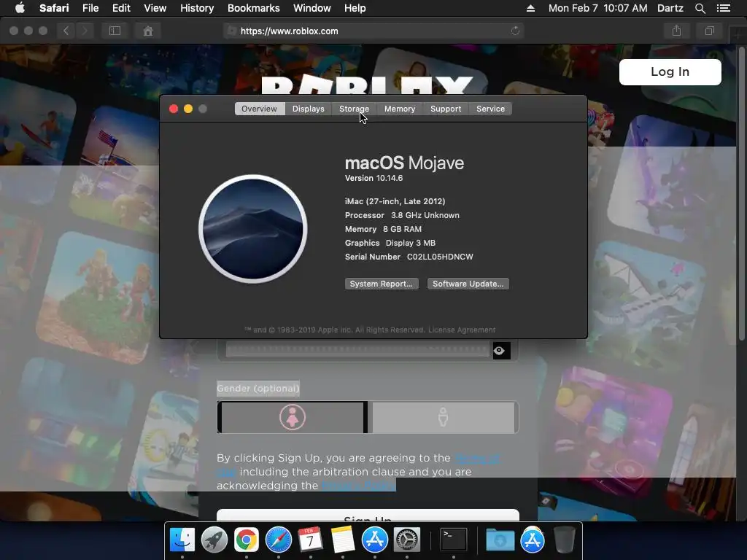Viewport: 747px width, 560px height.
Task: Switch to the Support tab
Action: 446,109
